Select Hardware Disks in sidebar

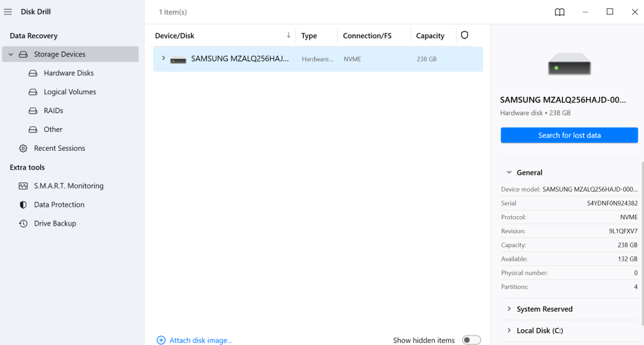(x=69, y=73)
